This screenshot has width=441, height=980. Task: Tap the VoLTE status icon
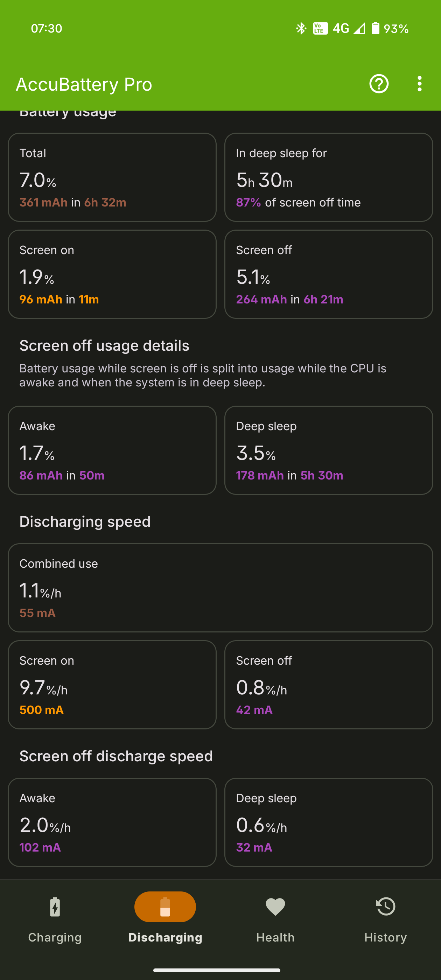point(320,28)
